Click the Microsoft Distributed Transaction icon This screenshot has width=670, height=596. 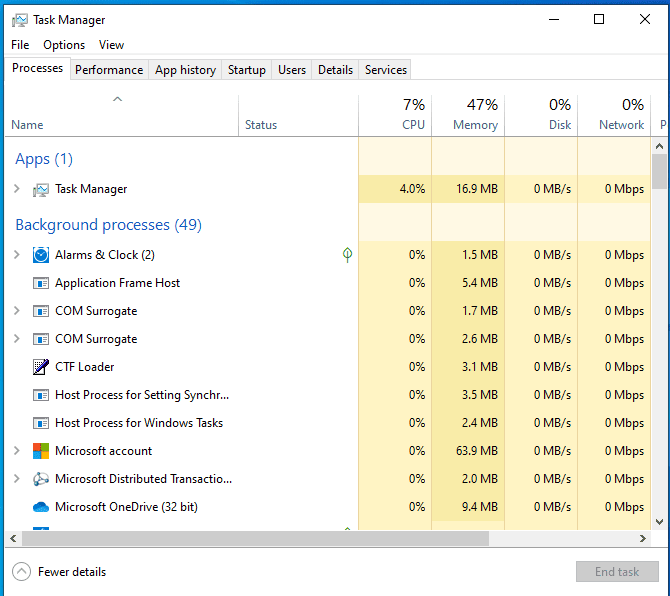pyautogui.click(x=41, y=479)
